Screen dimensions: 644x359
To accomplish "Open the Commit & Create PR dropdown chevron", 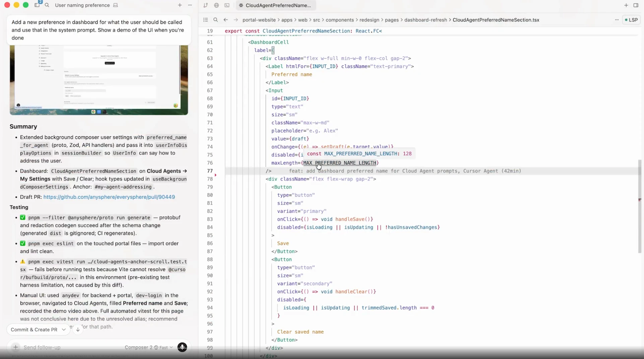I will [64, 330].
